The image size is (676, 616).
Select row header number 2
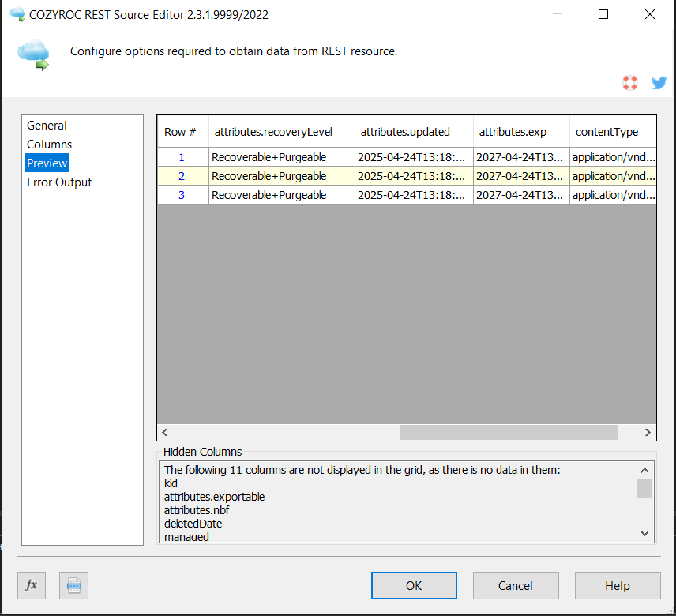pyautogui.click(x=182, y=176)
